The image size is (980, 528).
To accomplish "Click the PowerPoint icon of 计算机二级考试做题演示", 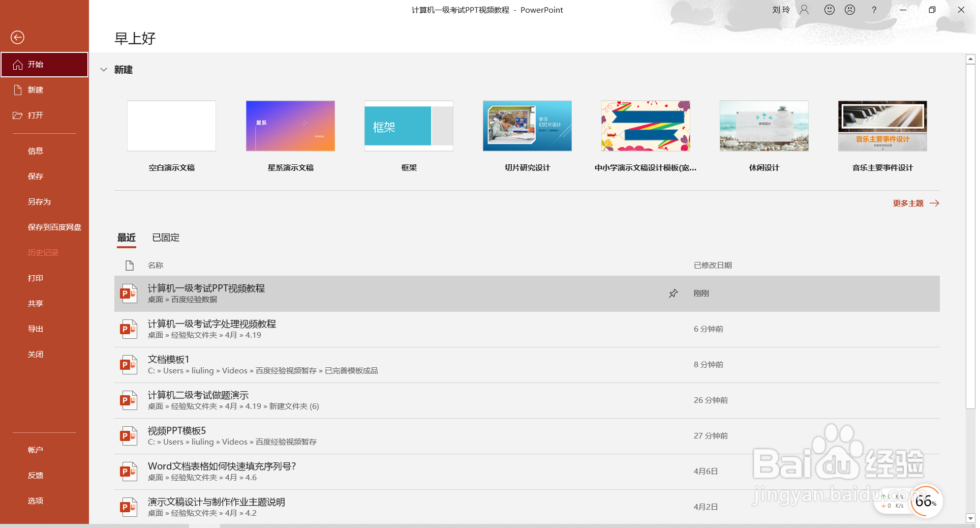I will pos(128,400).
